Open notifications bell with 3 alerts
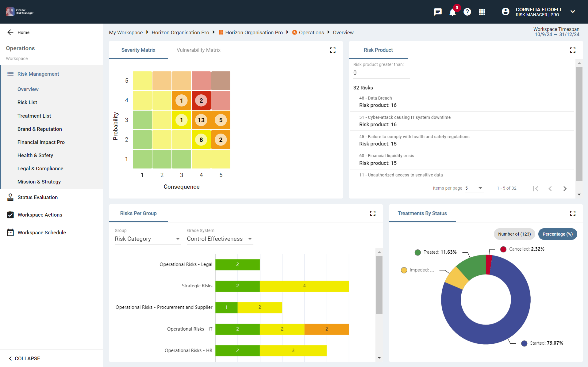The width and height of the screenshot is (588, 367). pyautogui.click(x=452, y=12)
